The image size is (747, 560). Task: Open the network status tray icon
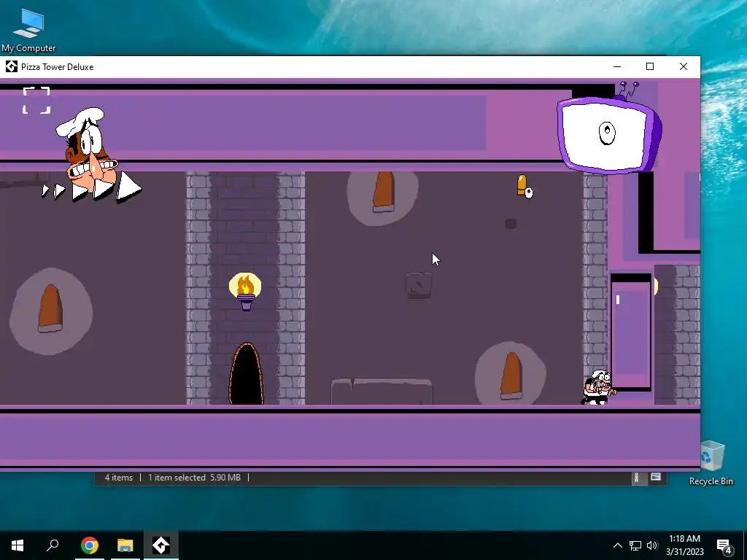[x=635, y=545]
